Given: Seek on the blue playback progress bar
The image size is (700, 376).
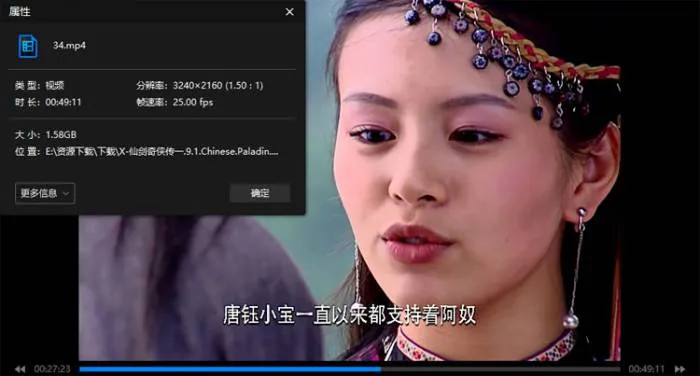Looking at the screenshot, I should pos(350,369).
